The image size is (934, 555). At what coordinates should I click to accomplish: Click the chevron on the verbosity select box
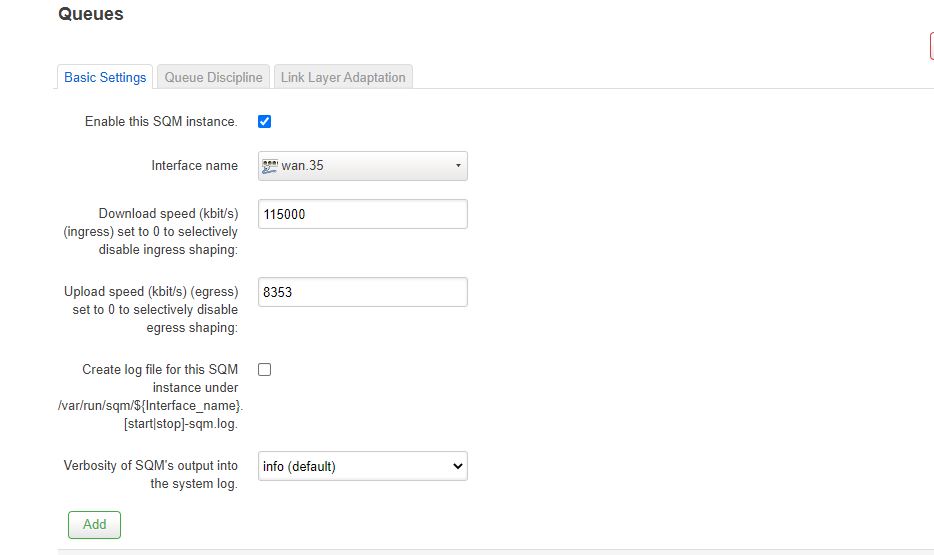[457, 466]
